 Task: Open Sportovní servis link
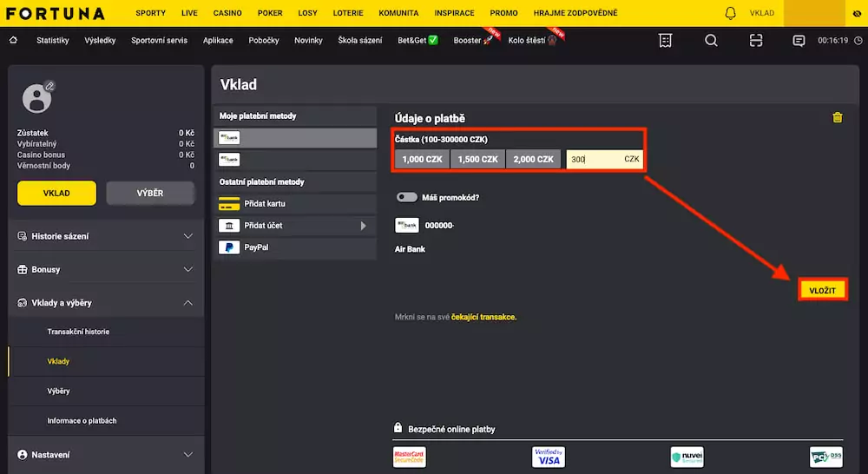(x=160, y=41)
